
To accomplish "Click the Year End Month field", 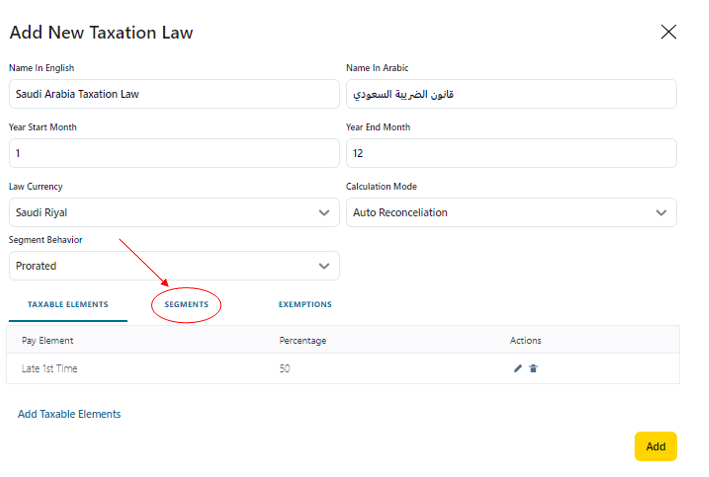I will click(510, 153).
